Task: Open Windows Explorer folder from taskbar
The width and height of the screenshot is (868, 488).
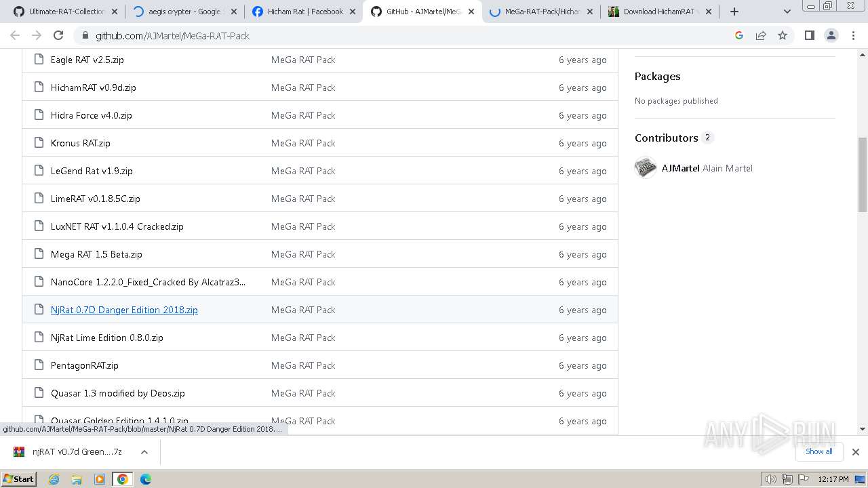Action: pos(77,479)
